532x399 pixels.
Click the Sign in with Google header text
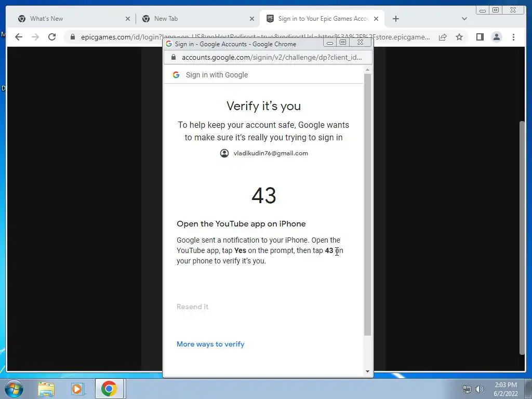pos(217,75)
